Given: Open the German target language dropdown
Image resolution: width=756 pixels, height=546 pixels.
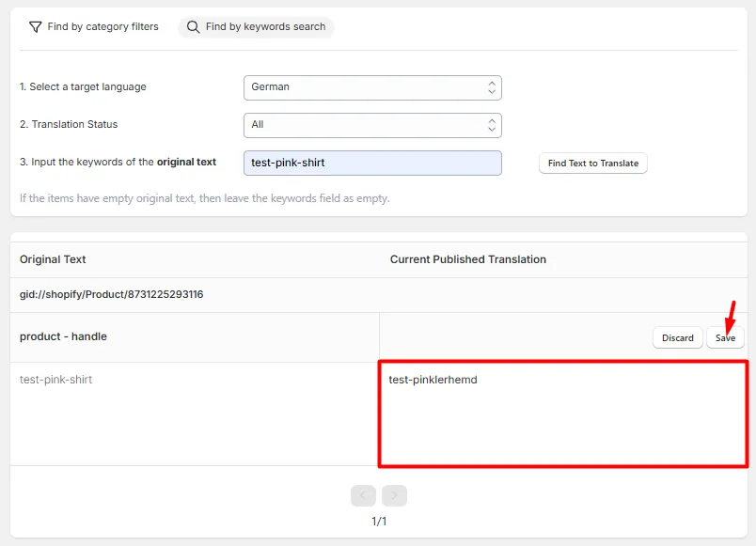Looking at the screenshot, I should [x=372, y=87].
